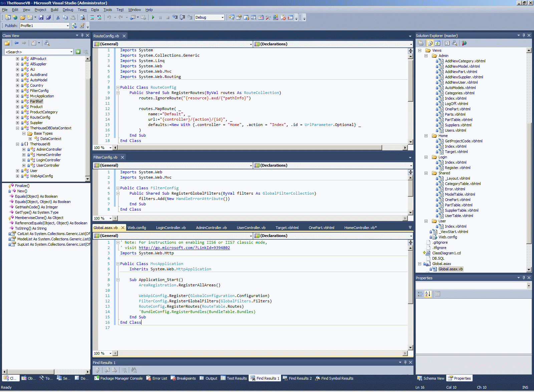
Task: Click the Cut scissors icon in toolbar
Action: pos(58,17)
